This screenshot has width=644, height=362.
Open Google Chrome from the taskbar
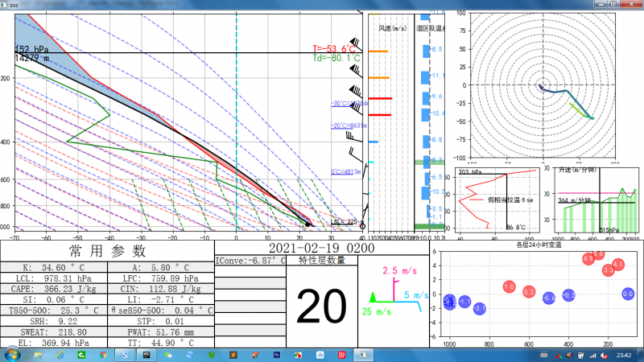(103, 354)
